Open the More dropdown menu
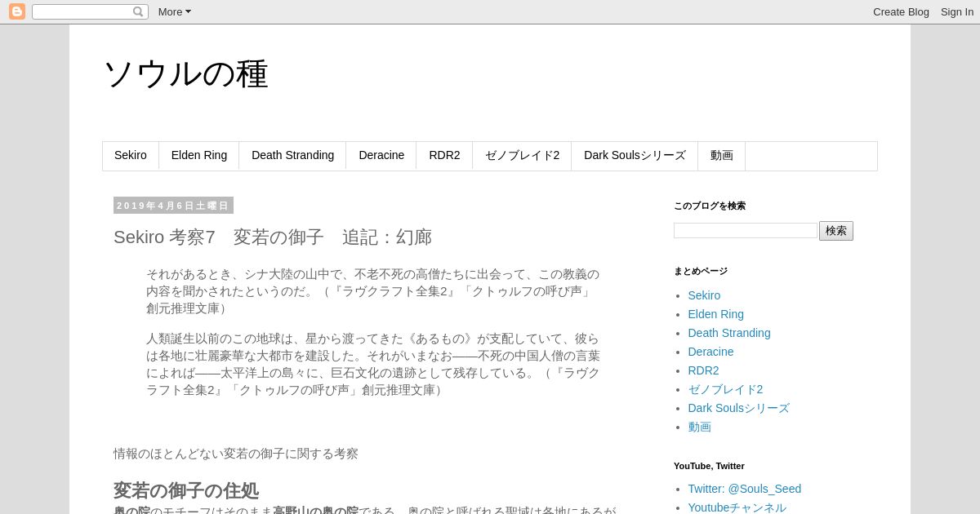The height and width of the screenshot is (514, 980). tap(174, 11)
